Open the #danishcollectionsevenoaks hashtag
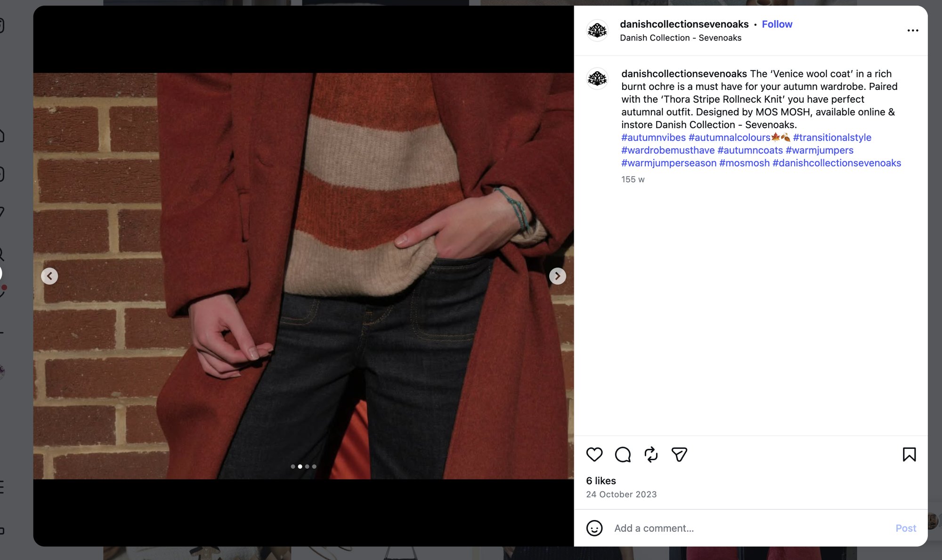Screen dimensions: 942x560 [836, 163]
